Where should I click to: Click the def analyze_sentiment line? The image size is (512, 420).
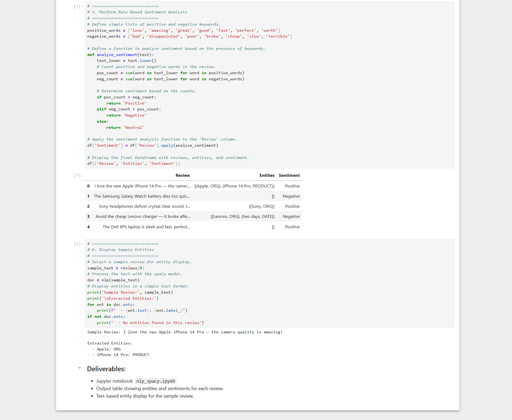(121, 55)
